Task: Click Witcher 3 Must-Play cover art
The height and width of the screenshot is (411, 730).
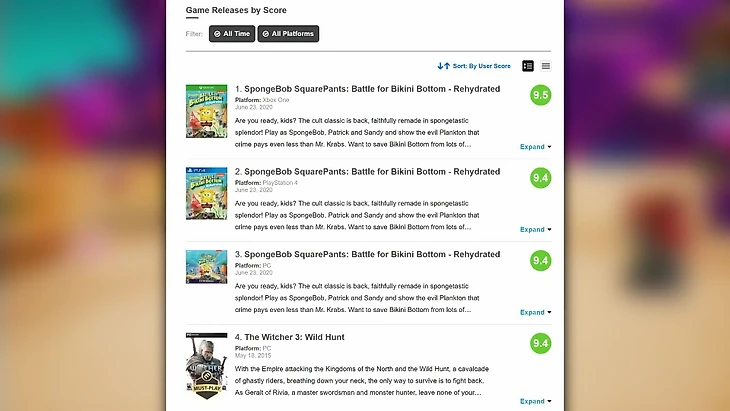Action: pos(207,366)
